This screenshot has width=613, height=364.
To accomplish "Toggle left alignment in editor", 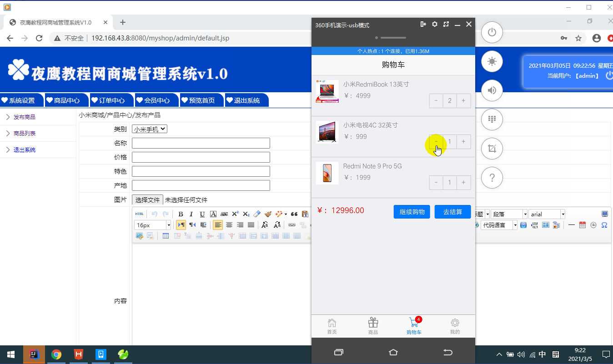I will coord(218,225).
